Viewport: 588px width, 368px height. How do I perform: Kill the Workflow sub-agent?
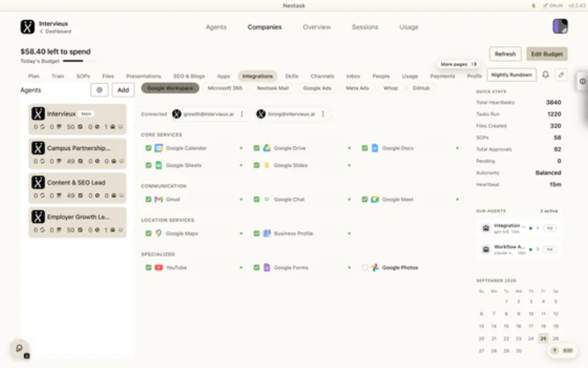550,250
